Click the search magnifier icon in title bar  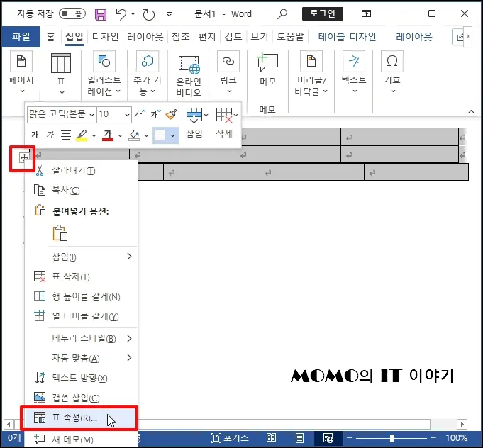(282, 14)
